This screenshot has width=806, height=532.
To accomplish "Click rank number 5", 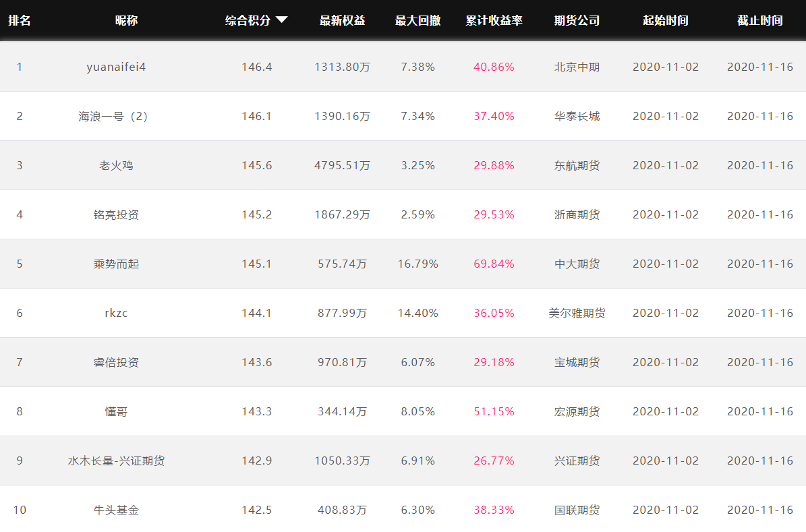I will click(x=20, y=264).
